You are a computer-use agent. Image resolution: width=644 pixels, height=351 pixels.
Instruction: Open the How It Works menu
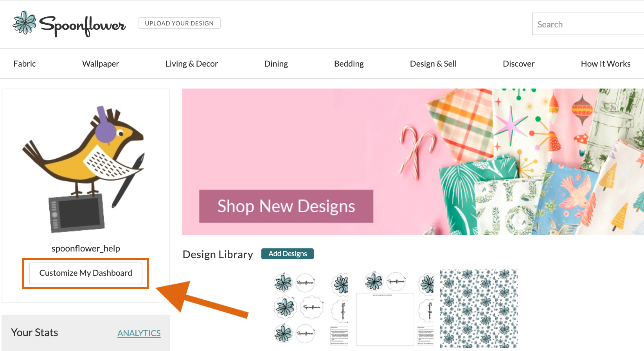coord(606,63)
